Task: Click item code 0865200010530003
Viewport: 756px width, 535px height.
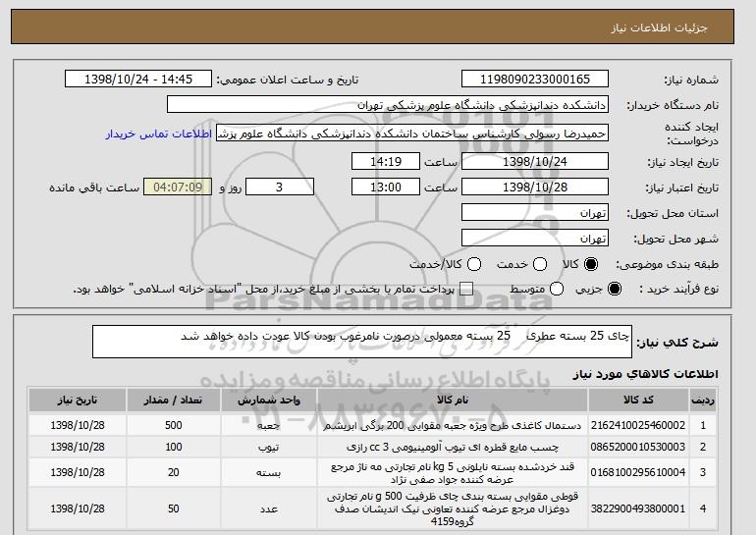Action: (638, 448)
